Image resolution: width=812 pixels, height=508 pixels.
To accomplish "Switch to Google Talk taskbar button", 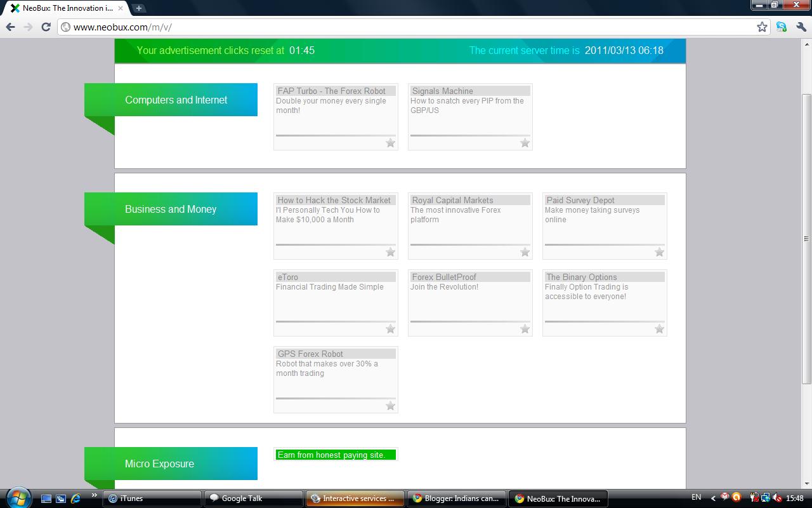I will [x=253, y=498].
